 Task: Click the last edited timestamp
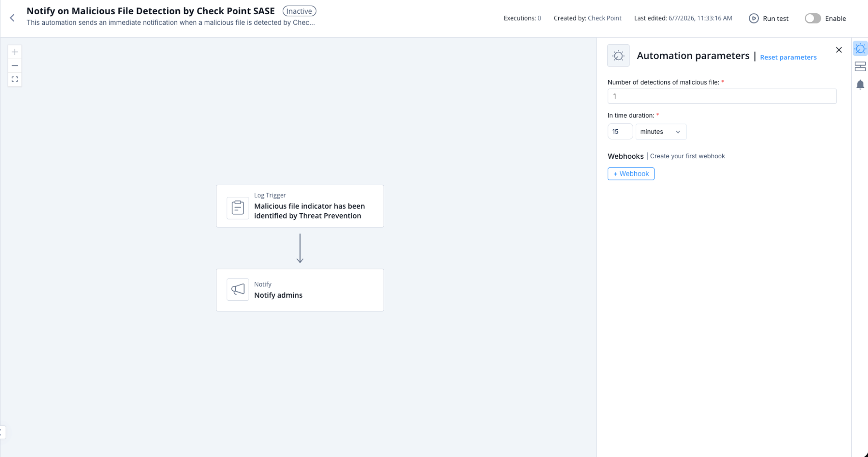point(700,18)
